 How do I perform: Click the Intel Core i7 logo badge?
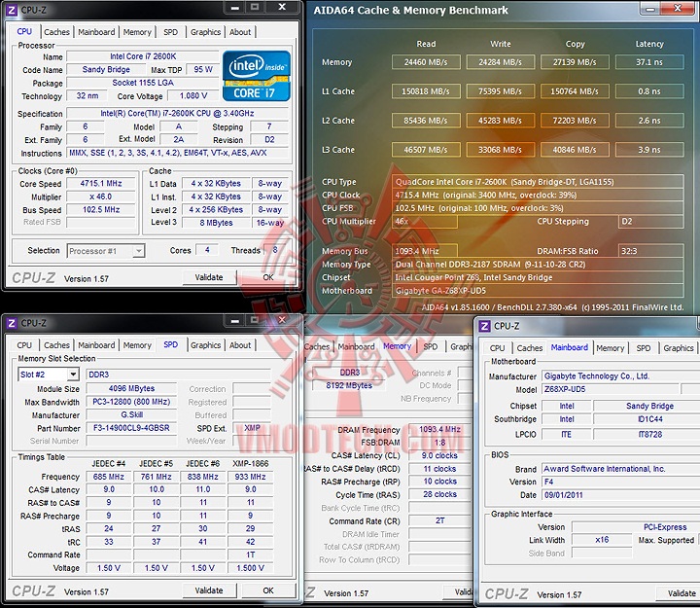257,76
